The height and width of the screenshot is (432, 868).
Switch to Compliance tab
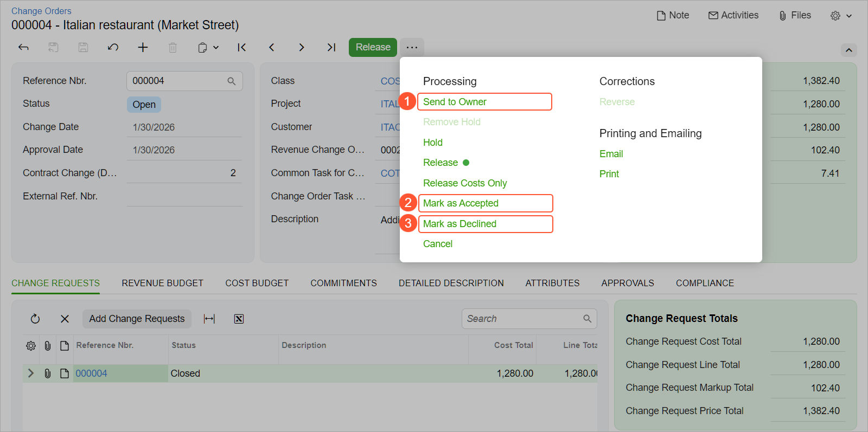[x=705, y=283]
